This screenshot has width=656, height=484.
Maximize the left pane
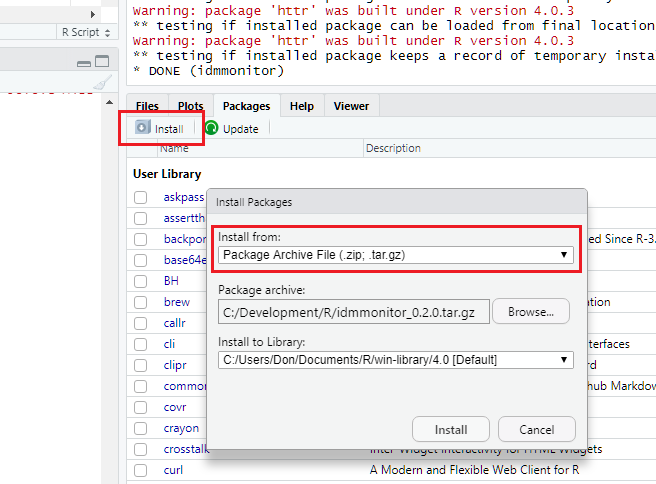click(103, 62)
